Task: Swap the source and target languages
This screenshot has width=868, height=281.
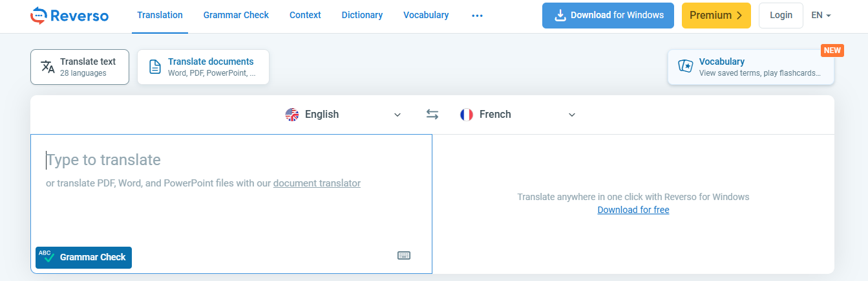Action: [x=432, y=115]
